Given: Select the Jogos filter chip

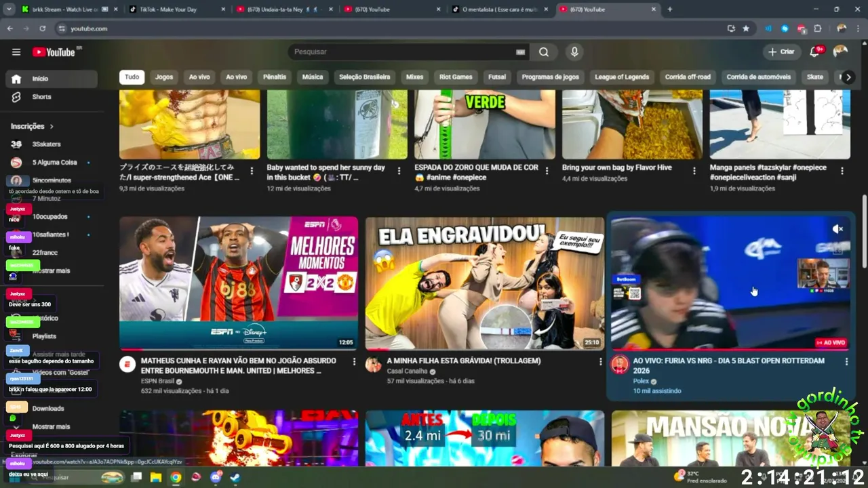Looking at the screenshot, I should (x=164, y=77).
